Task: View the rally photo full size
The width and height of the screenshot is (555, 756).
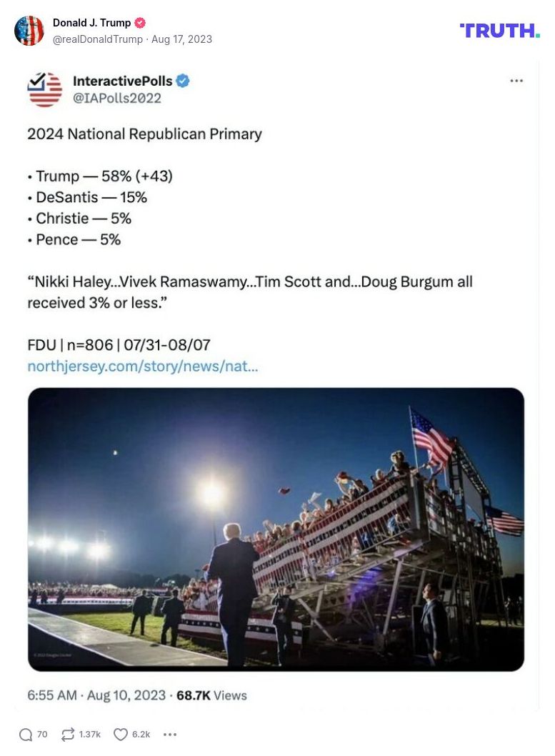Action: pyautogui.click(x=275, y=529)
